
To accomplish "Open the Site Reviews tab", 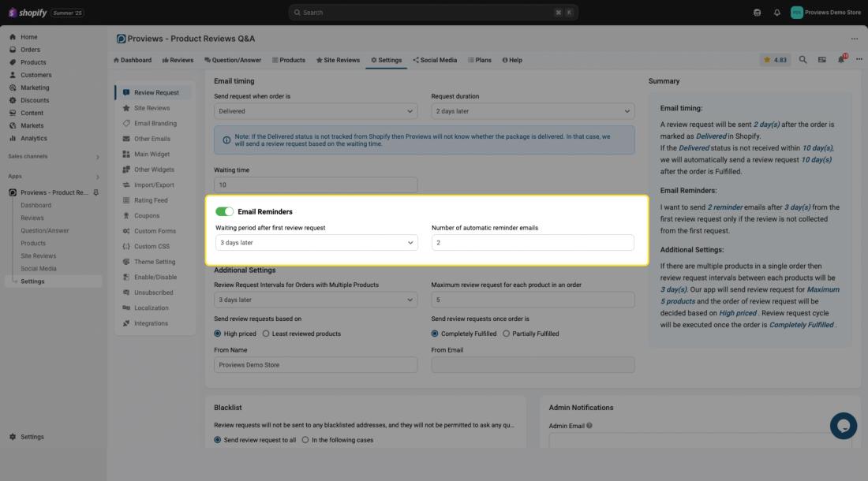I will pos(338,60).
